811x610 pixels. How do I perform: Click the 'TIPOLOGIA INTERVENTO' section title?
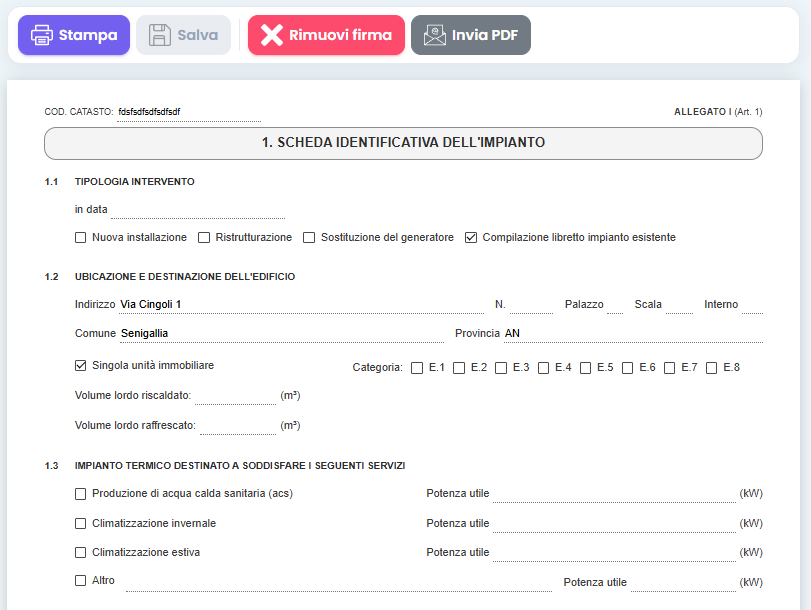(x=134, y=182)
